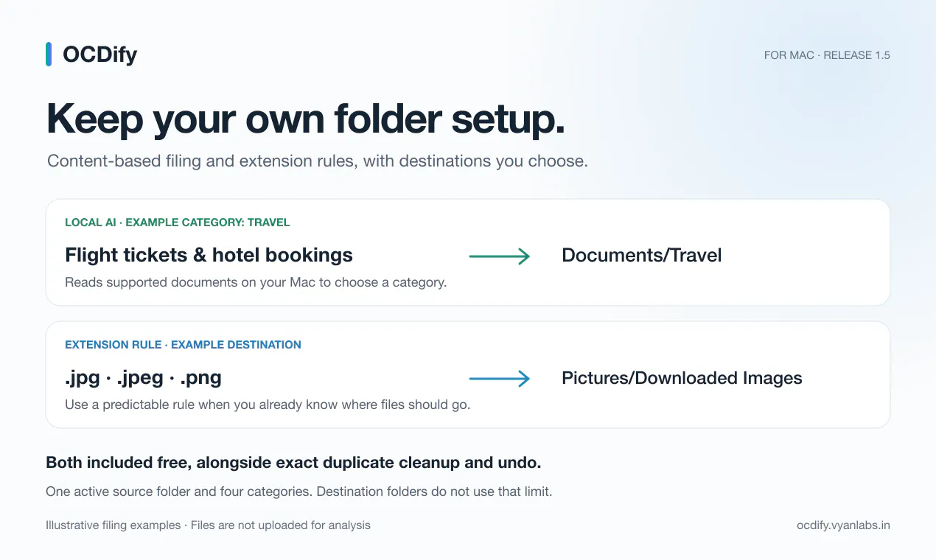This screenshot has height=560, width=936.
Task: Click the "Both included free" statement
Action: (x=293, y=463)
